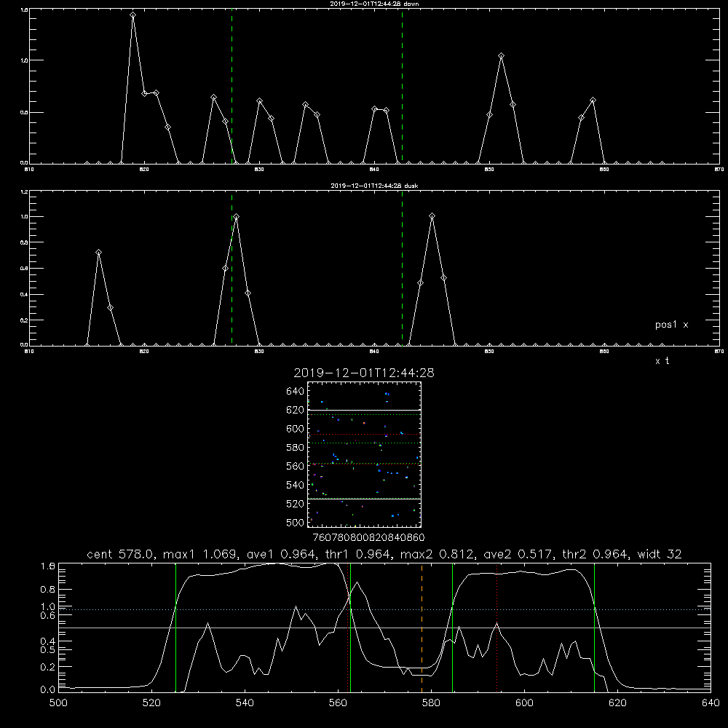Click the 500 tick label on the bottom plot x-axis

[58, 703]
